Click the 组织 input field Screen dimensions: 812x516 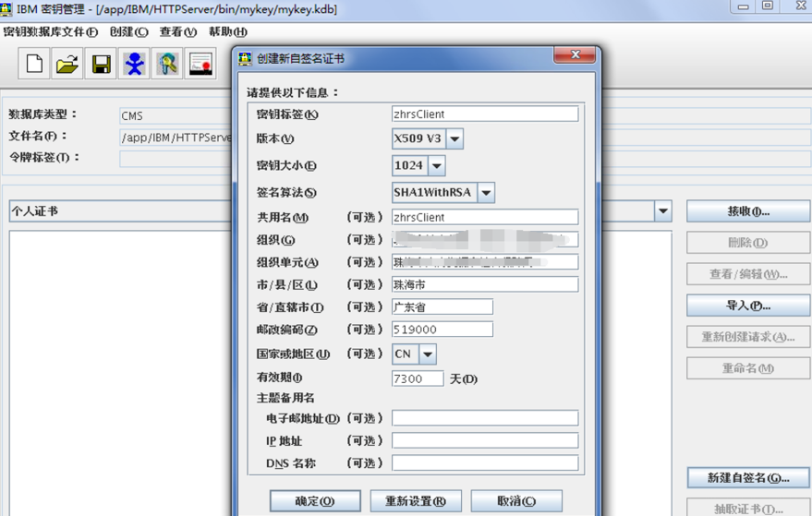pyautogui.click(x=485, y=240)
